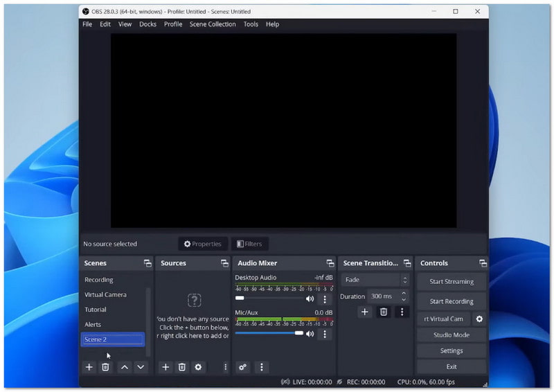
Task: Remove scene transition with trash icon
Action: (x=384, y=312)
